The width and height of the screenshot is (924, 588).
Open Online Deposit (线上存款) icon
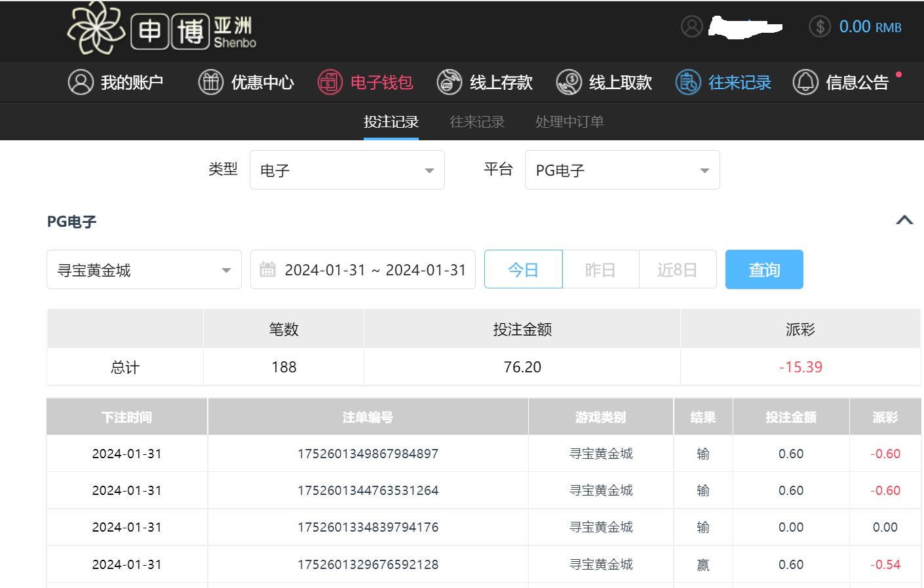tap(450, 82)
